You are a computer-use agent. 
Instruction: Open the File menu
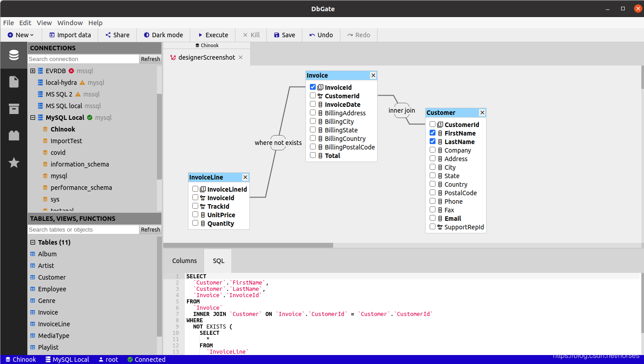pos(9,23)
